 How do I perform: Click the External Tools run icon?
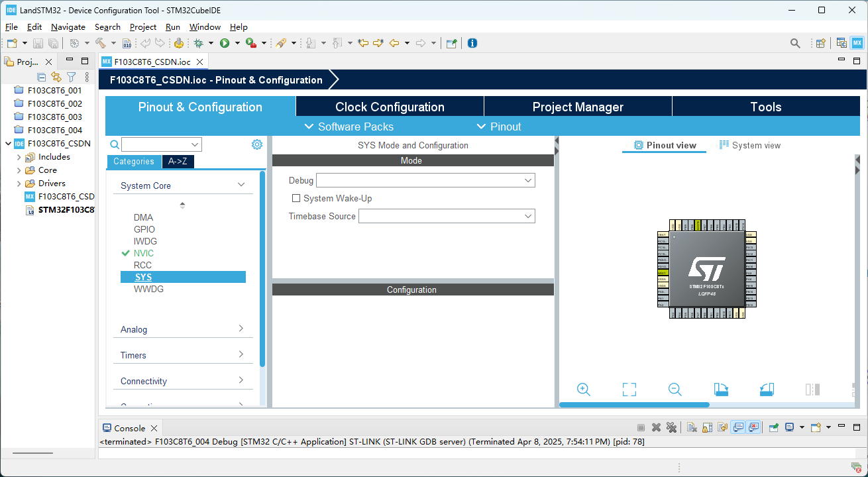pos(250,43)
